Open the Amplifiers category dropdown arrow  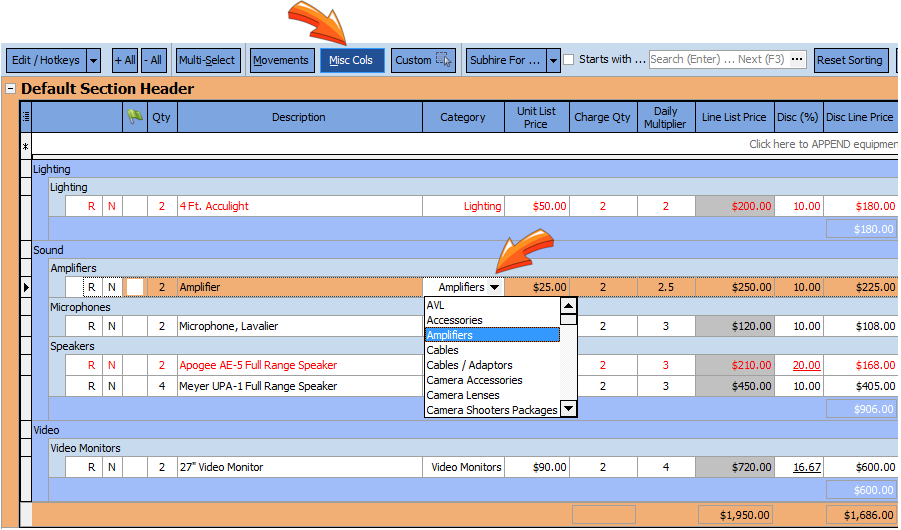(495, 288)
